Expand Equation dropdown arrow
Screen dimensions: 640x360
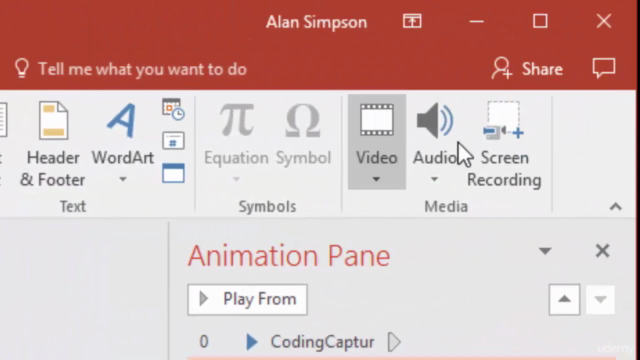pos(236,179)
